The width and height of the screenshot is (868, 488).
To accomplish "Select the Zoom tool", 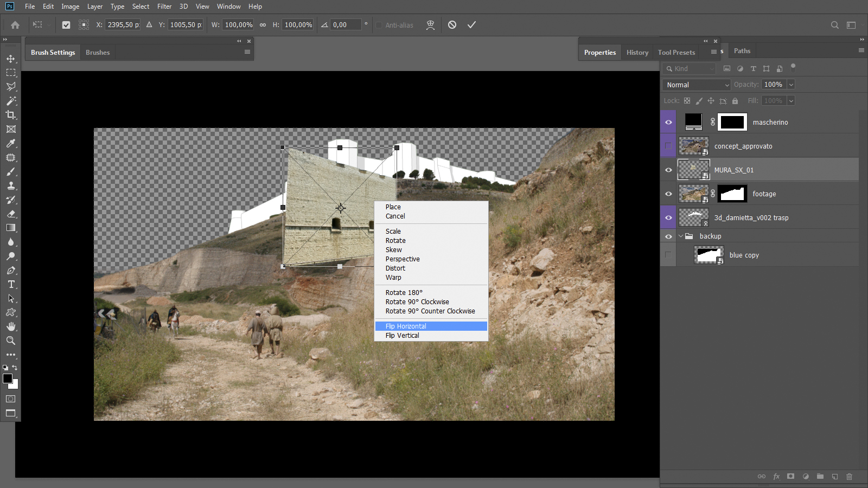I will pyautogui.click(x=11, y=341).
